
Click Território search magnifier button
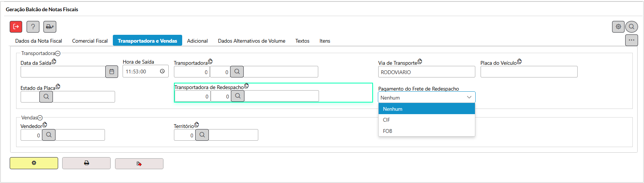202,135
